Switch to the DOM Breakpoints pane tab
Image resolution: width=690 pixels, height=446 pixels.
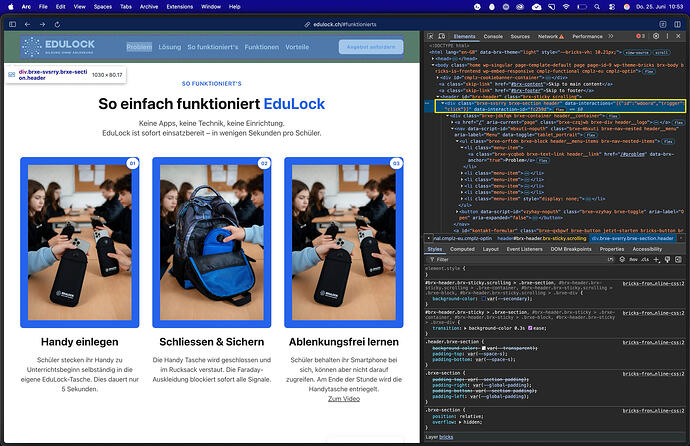click(x=571, y=249)
